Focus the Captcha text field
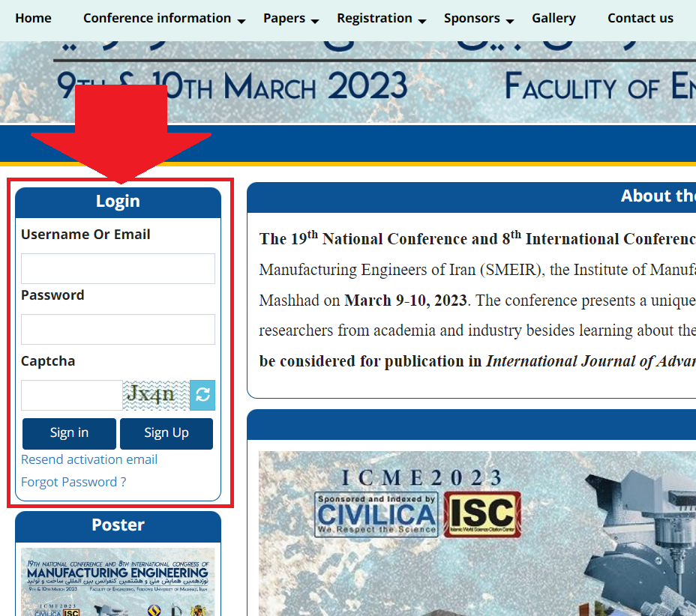The width and height of the screenshot is (696, 616). pyautogui.click(x=72, y=395)
